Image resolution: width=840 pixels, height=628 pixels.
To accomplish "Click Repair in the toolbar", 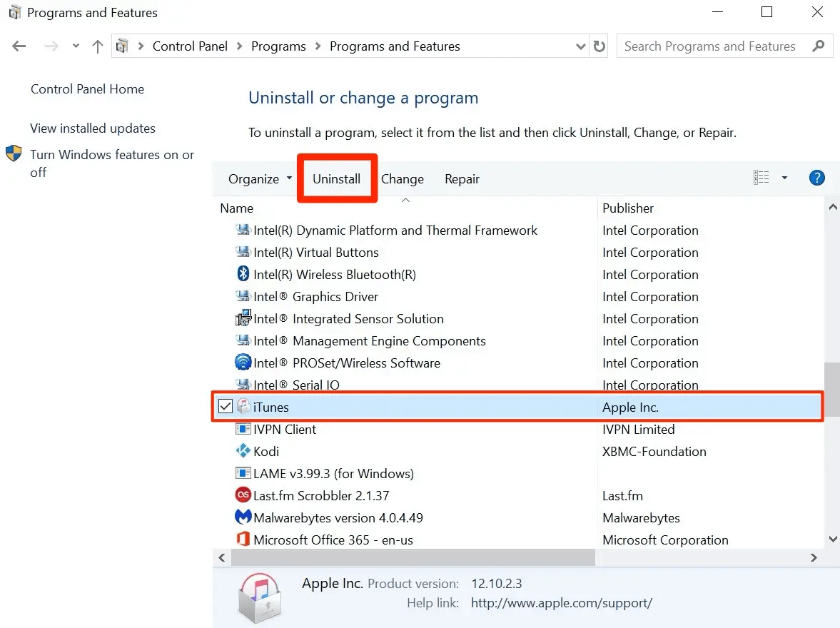I will pos(462,179).
